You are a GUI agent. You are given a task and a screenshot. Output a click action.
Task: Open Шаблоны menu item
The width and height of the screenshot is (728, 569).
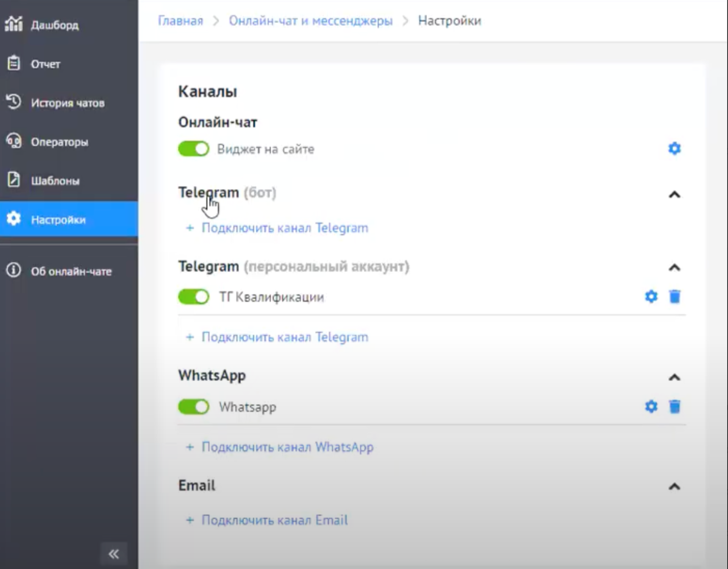tap(69, 180)
